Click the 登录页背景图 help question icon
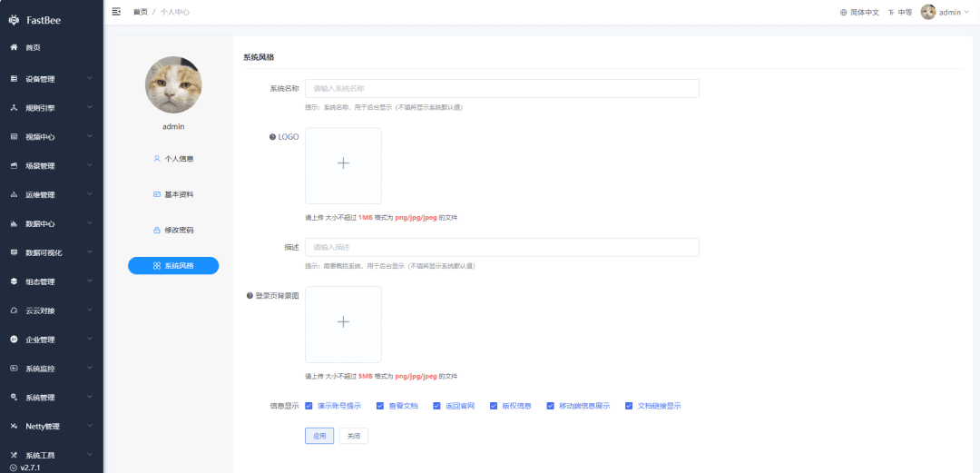 pos(250,295)
